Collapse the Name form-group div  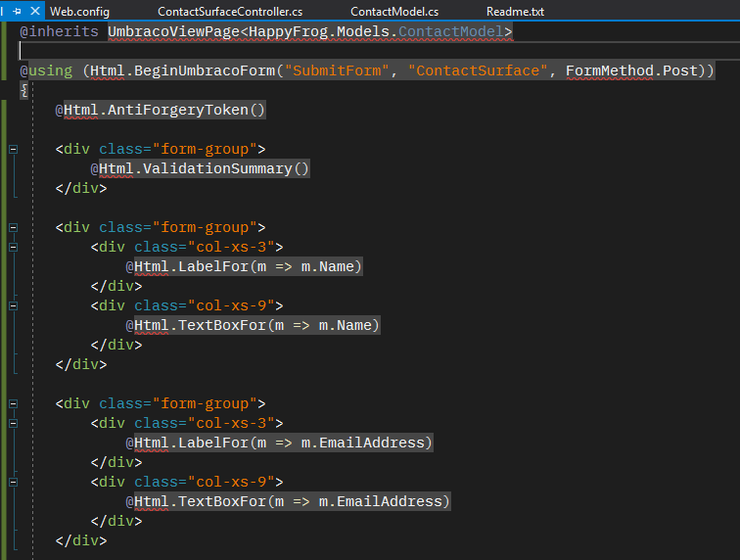[x=14, y=227]
